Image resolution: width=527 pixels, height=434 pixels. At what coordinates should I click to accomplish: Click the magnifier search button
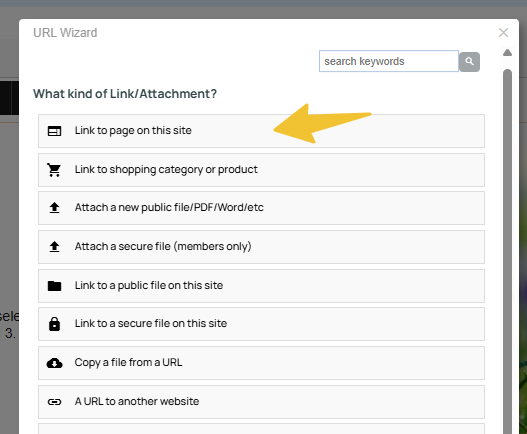coord(470,62)
